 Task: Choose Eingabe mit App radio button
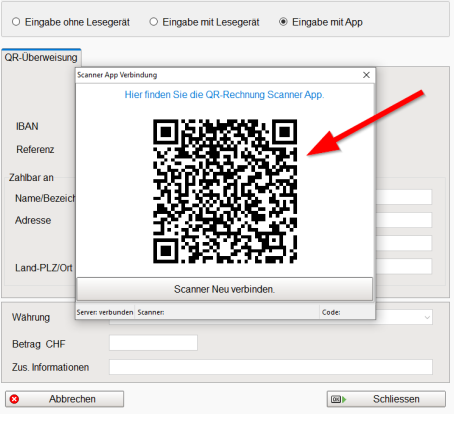click(283, 22)
